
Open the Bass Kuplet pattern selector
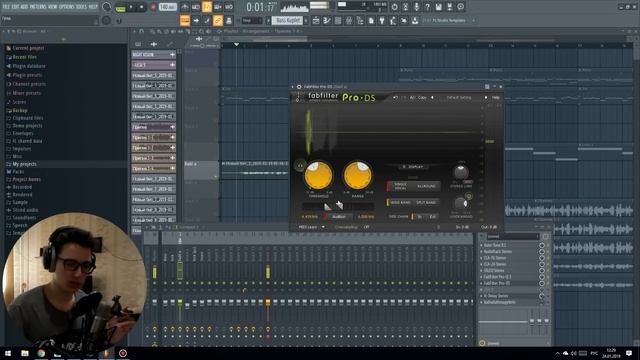coord(287,20)
